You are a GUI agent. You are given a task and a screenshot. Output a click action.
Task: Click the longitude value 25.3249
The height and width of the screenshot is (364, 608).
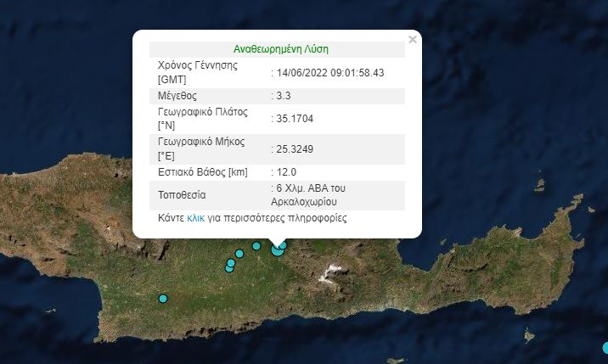[295, 148]
